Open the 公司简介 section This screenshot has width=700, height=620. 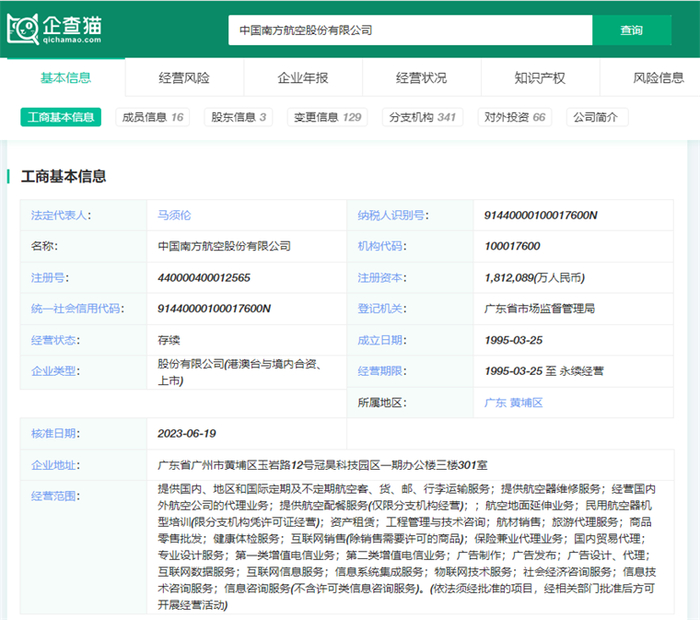597,117
